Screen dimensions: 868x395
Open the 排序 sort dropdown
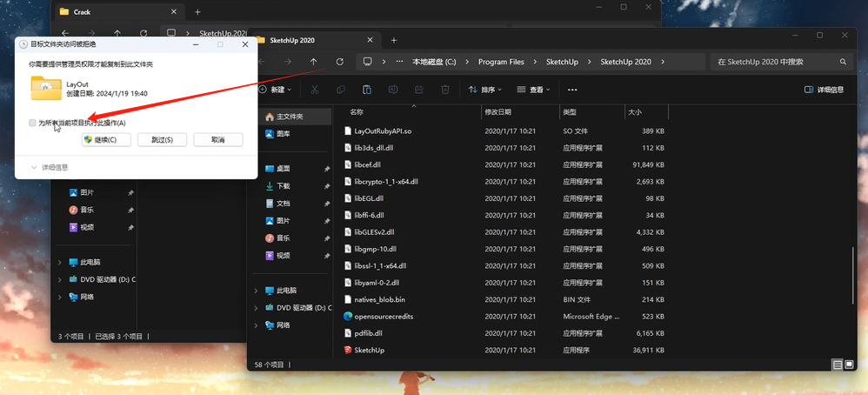point(485,90)
